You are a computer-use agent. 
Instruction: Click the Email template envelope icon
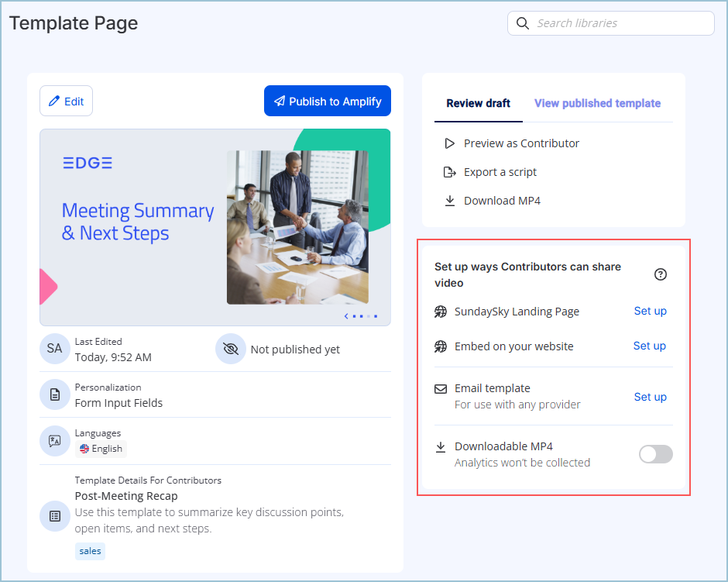(441, 389)
